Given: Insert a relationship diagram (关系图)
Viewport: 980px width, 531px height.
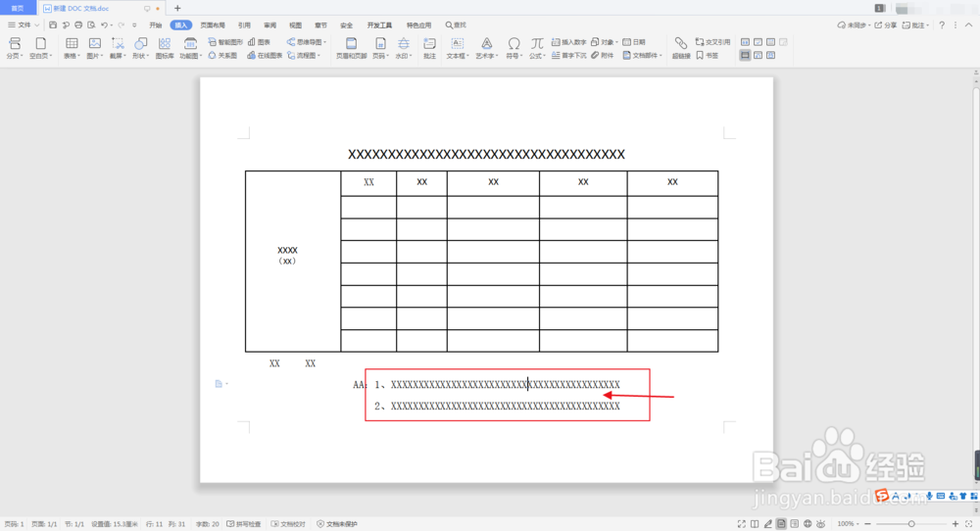Looking at the screenshot, I should click(223, 56).
